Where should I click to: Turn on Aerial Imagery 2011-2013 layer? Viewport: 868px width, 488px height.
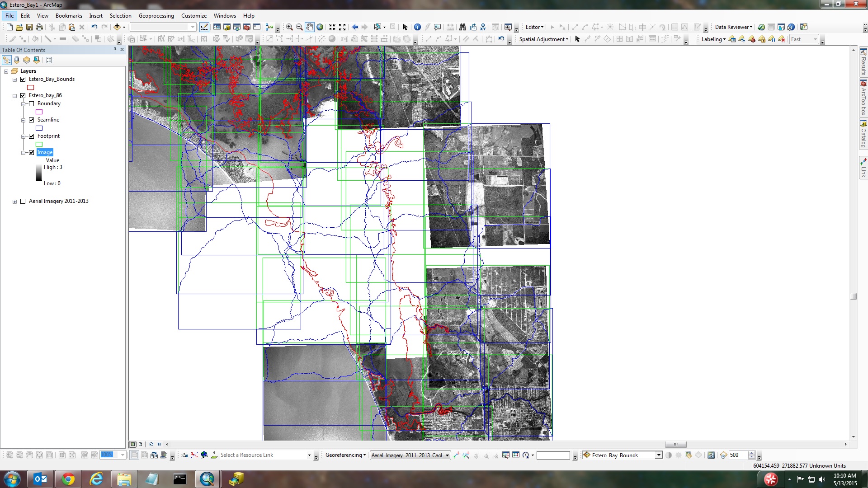(23, 201)
